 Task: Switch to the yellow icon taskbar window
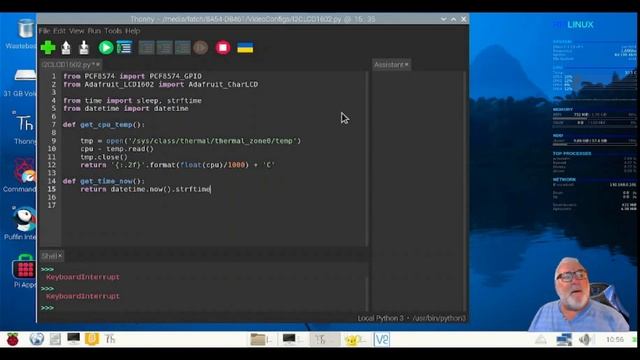click(x=355, y=339)
